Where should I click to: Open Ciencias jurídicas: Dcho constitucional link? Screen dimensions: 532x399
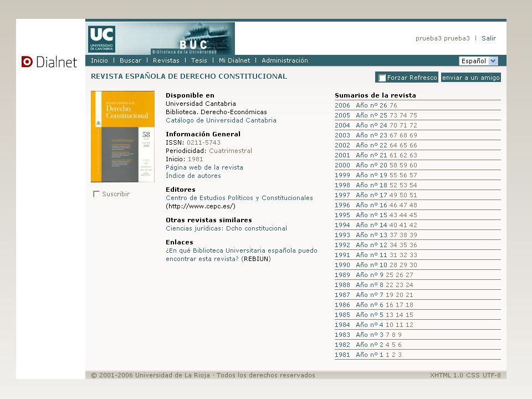(x=226, y=228)
